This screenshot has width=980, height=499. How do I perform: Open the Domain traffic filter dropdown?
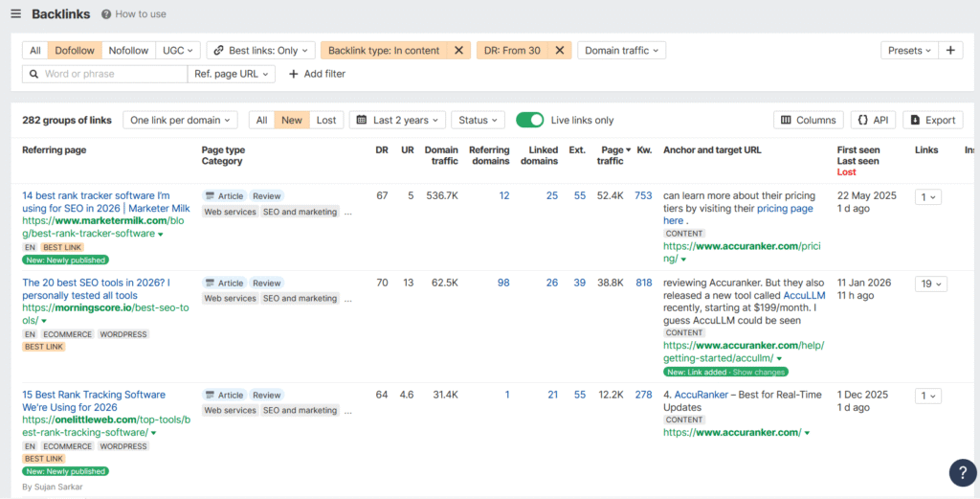pos(621,51)
